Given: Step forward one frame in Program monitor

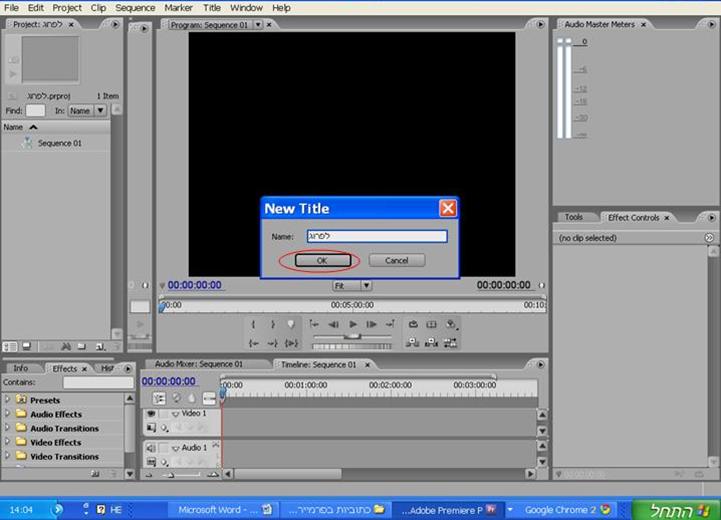Looking at the screenshot, I should tap(372, 324).
